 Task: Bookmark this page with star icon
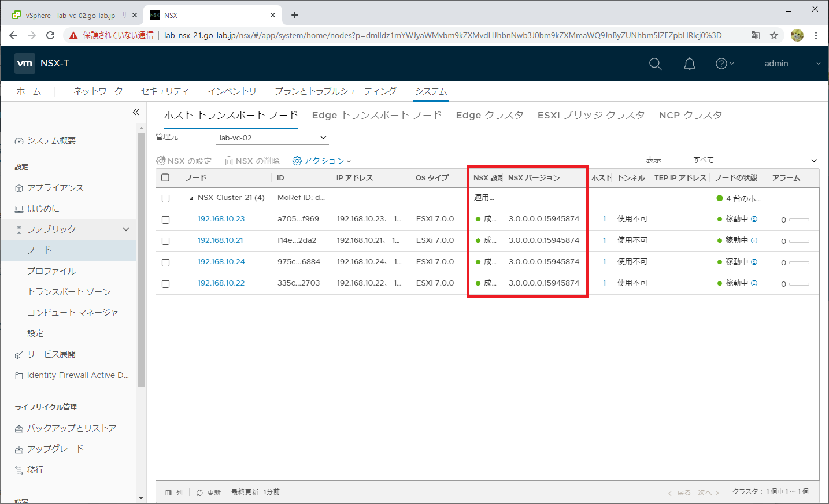point(774,35)
